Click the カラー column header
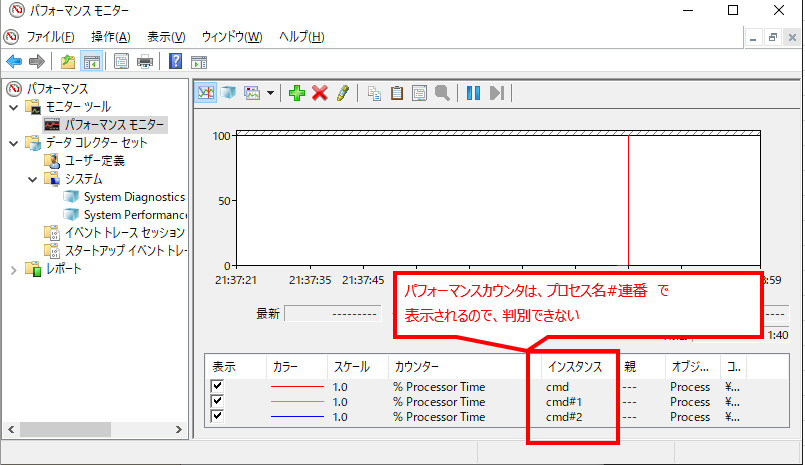The image size is (805, 465). [x=297, y=366]
